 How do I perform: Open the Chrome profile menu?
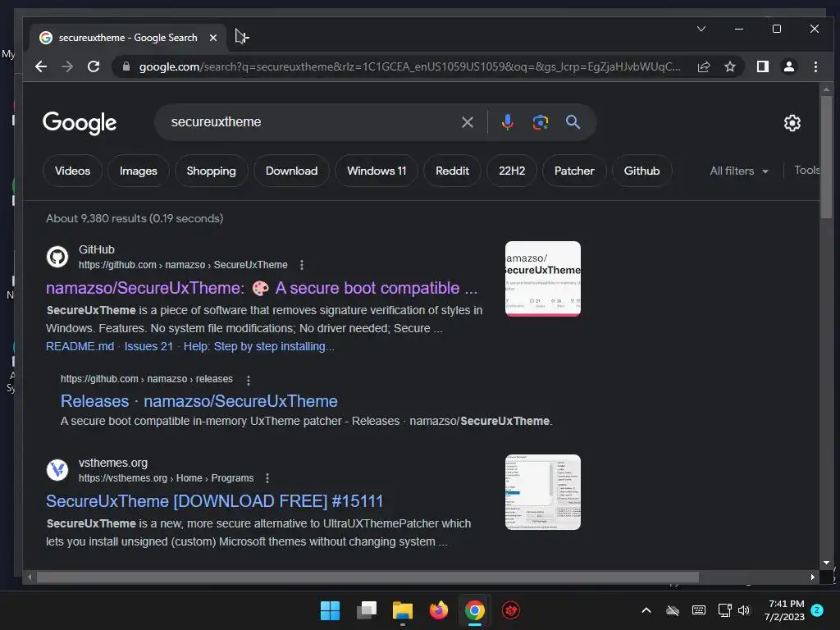789,66
